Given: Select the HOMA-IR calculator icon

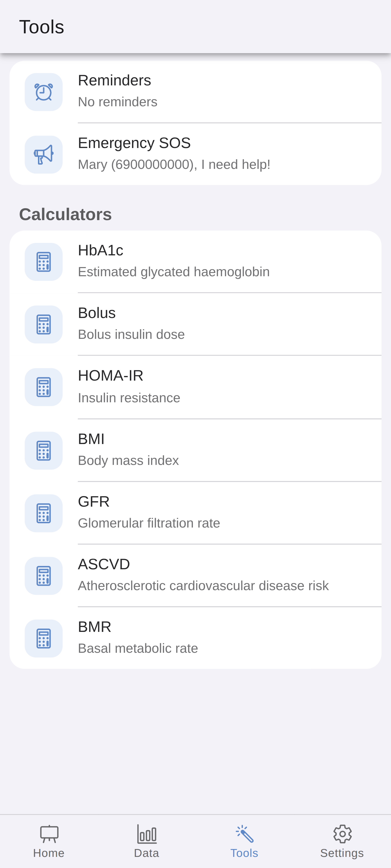Looking at the screenshot, I should coord(43,387).
